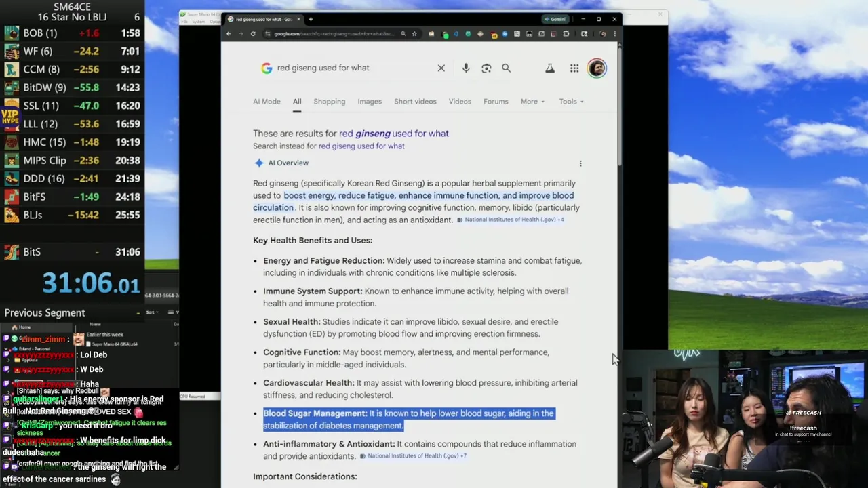Click the 31:06.01 main timer
Screen dimensions: 868x488
click(91, 283)
